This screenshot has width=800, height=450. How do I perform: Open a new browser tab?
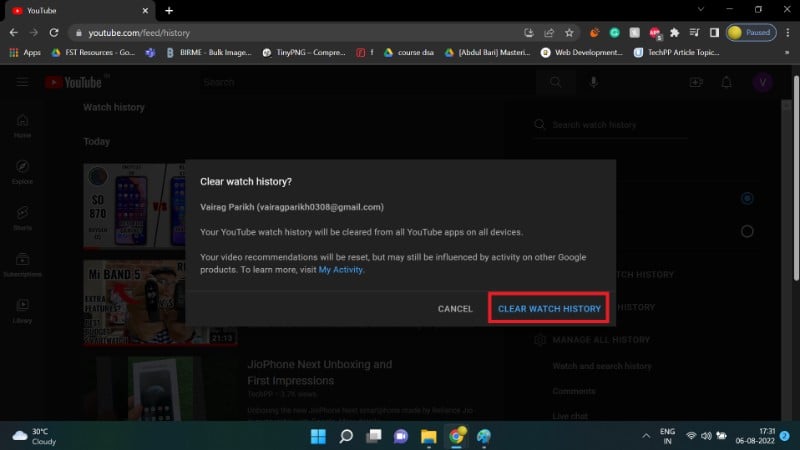click(169, 10)
